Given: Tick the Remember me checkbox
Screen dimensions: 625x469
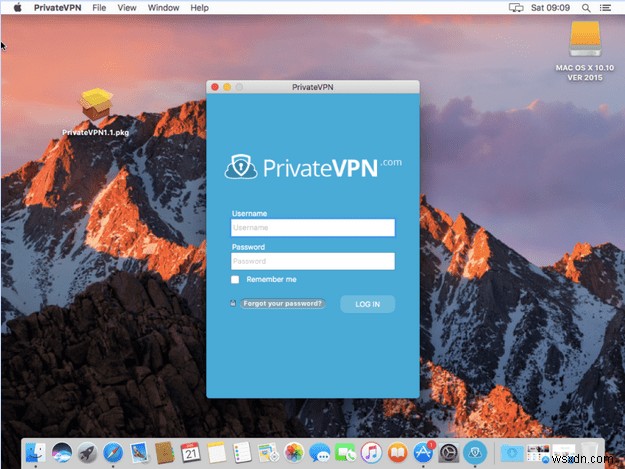Looking at the screenshot, I should pyautogui.click(x=235, y=279).
